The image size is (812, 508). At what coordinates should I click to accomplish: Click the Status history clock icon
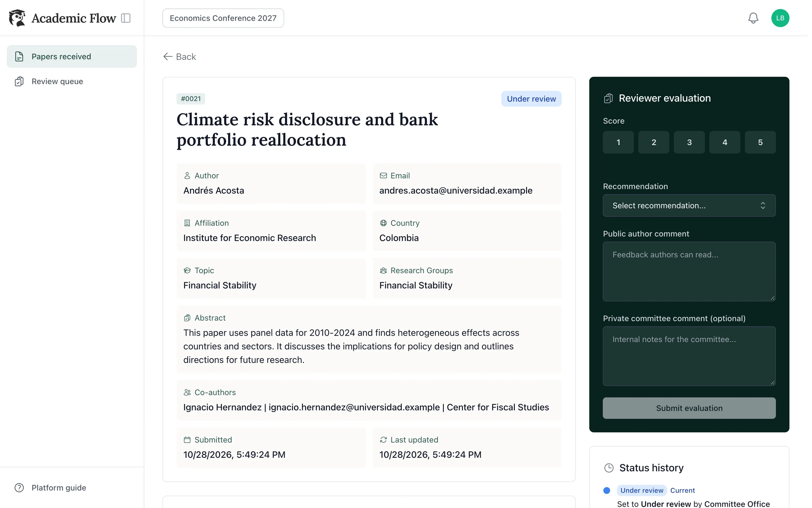(609, 468)
